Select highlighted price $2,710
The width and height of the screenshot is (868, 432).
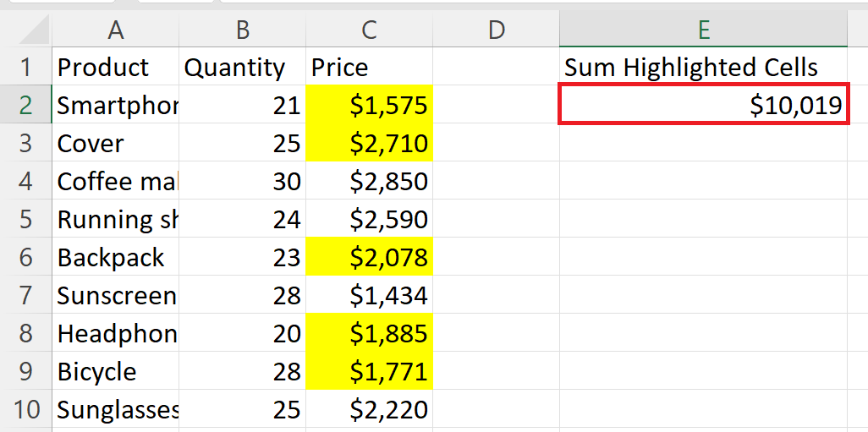point(369,143)
